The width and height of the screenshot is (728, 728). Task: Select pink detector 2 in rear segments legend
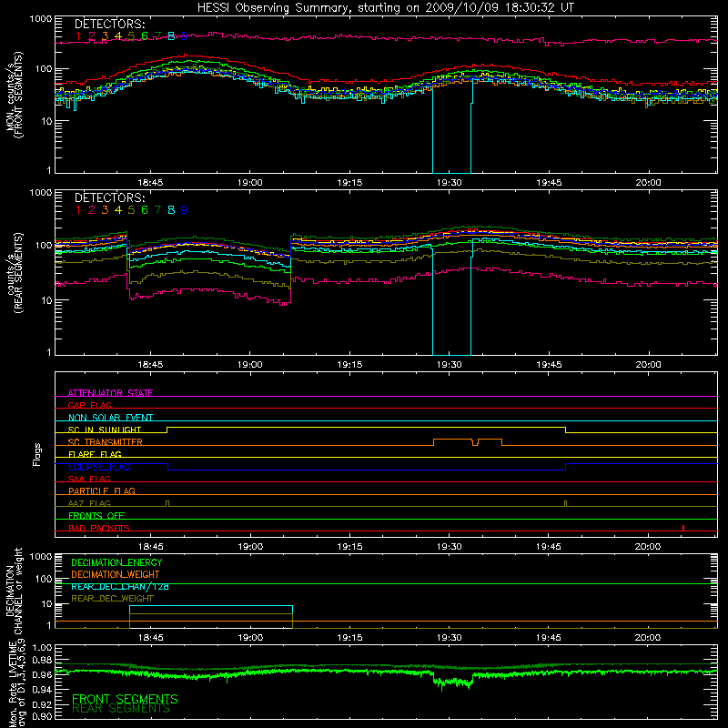coord(92,210)
